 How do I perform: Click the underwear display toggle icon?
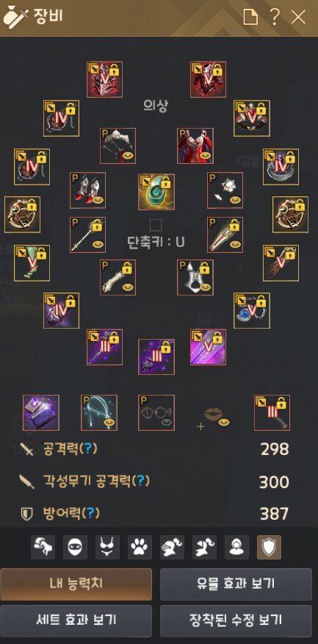107,547
